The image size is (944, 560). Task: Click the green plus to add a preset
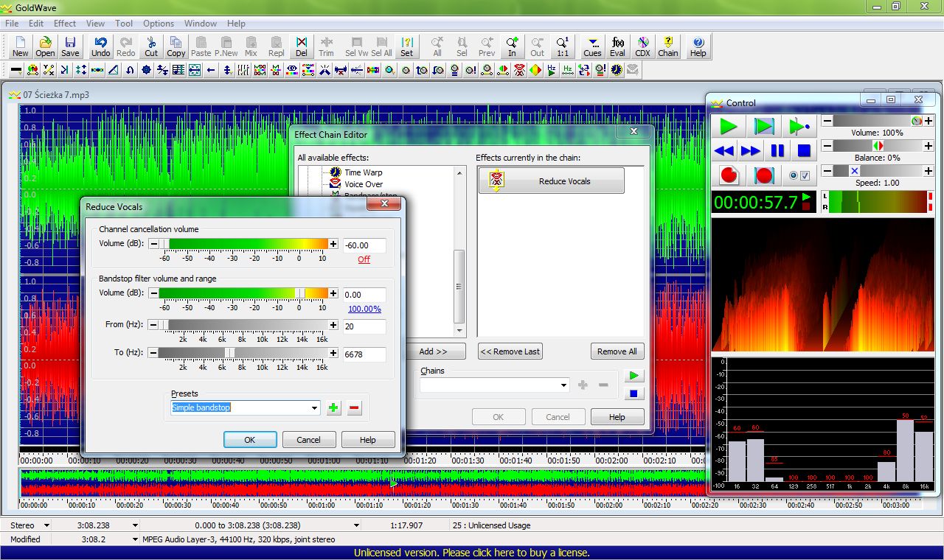(x=334, y=407)
